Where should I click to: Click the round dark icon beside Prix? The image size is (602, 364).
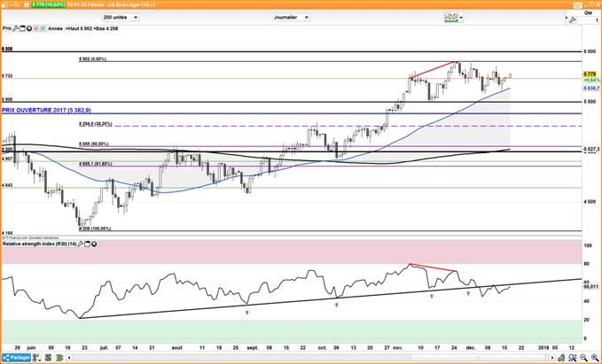click(29, 28)
